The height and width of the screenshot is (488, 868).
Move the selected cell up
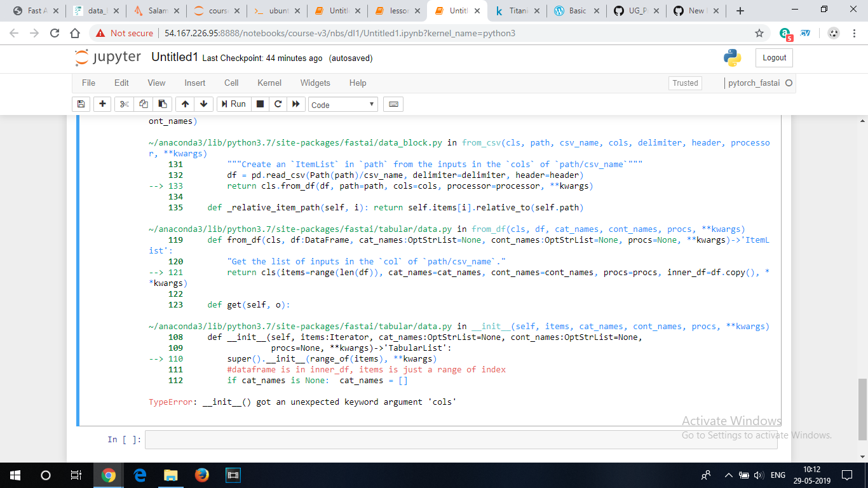185,104
